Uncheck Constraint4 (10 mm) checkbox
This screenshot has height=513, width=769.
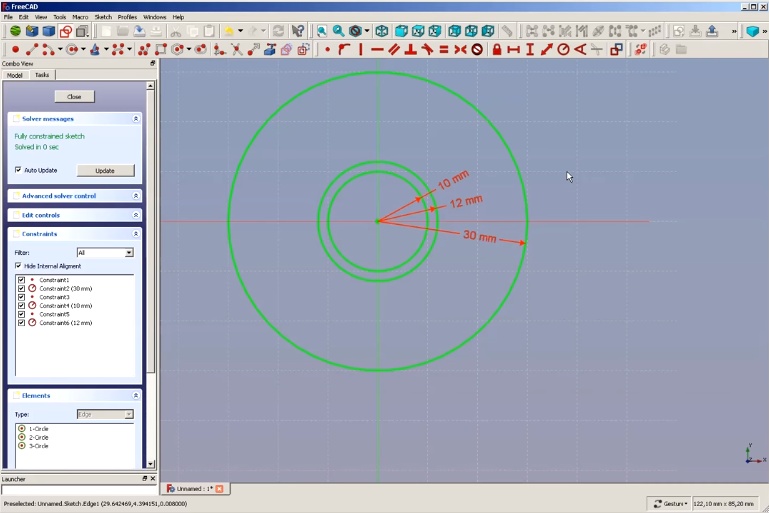tap(21, 306)
